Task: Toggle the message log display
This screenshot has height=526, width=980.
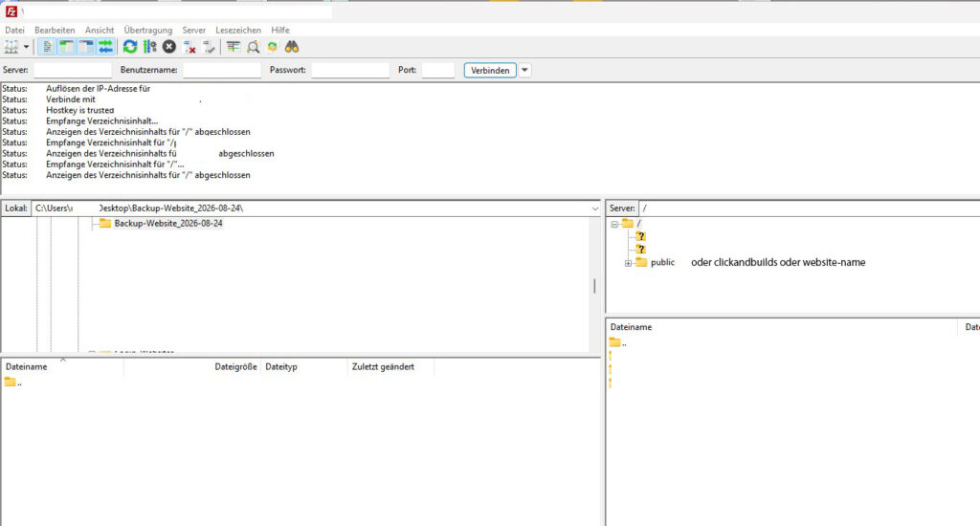Action: (x=47, y=47)
